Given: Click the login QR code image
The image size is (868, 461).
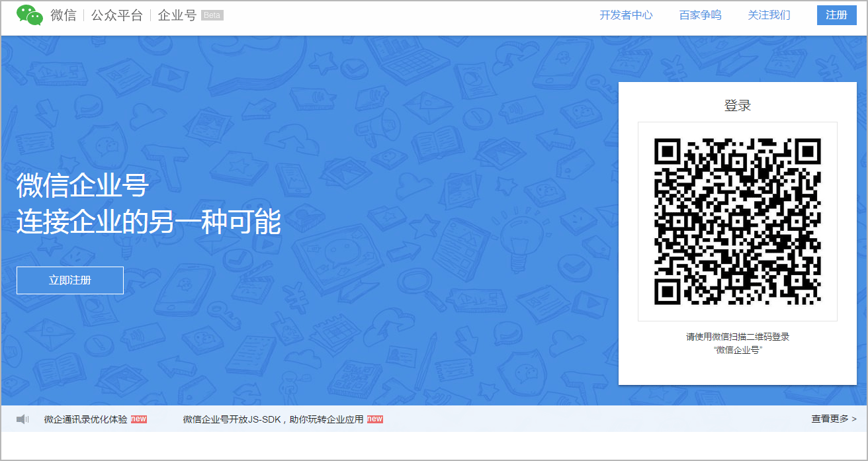Looking at the screenshot, I should coord(737,222).
